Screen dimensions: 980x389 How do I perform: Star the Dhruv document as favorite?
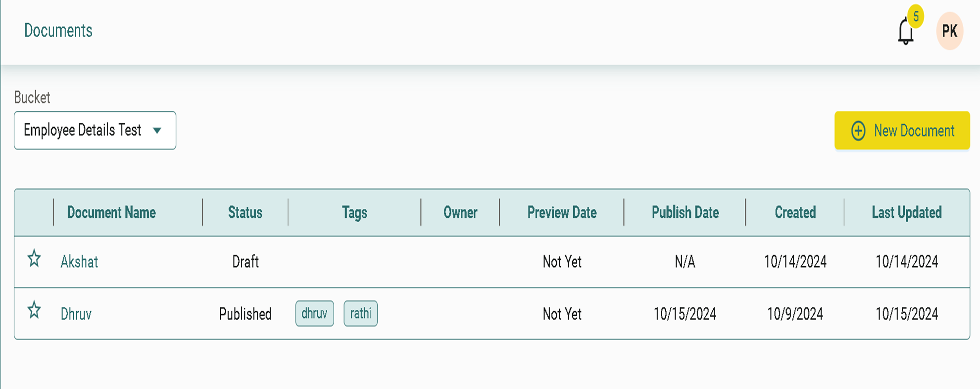(34, 311)
